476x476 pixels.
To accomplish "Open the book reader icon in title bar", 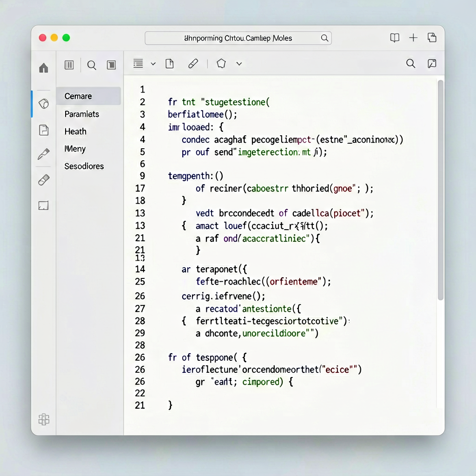I will pyautogui.click(x=395, y=38).
